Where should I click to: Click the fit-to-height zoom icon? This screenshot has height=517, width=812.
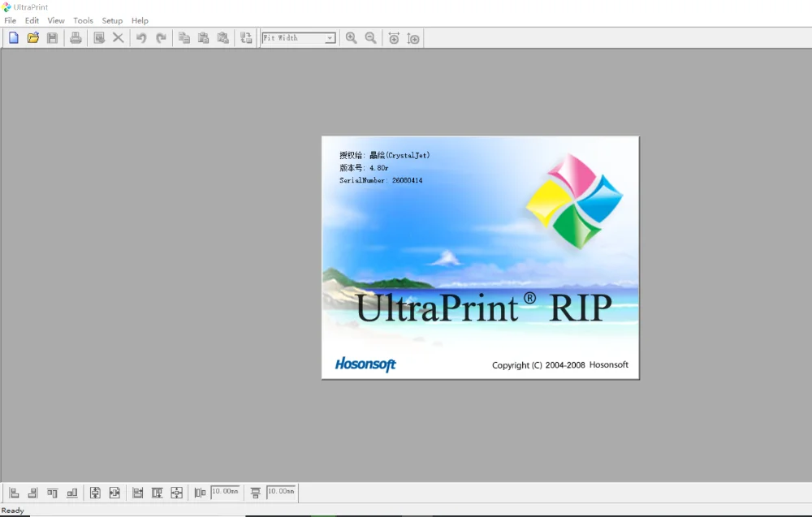point(413,38)
